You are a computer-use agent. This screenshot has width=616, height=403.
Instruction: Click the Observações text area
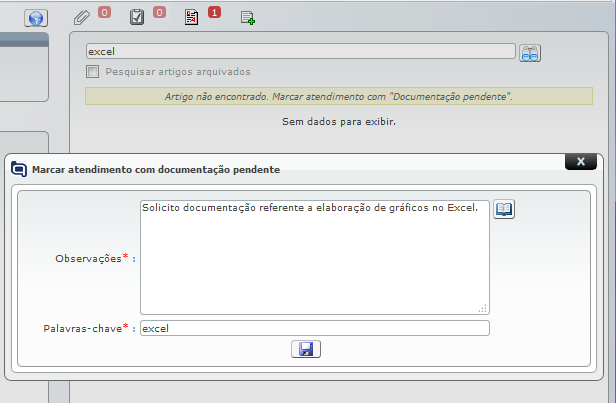314,257
